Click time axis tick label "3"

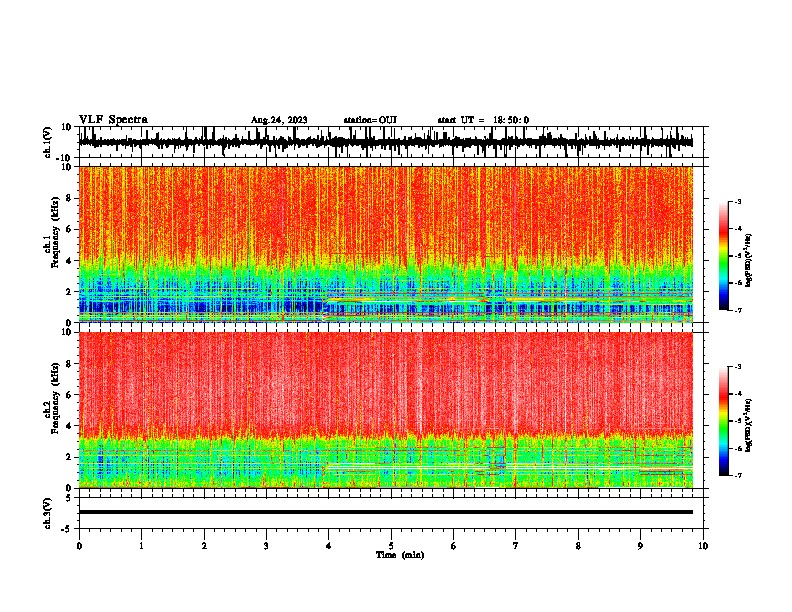[266, 546]
